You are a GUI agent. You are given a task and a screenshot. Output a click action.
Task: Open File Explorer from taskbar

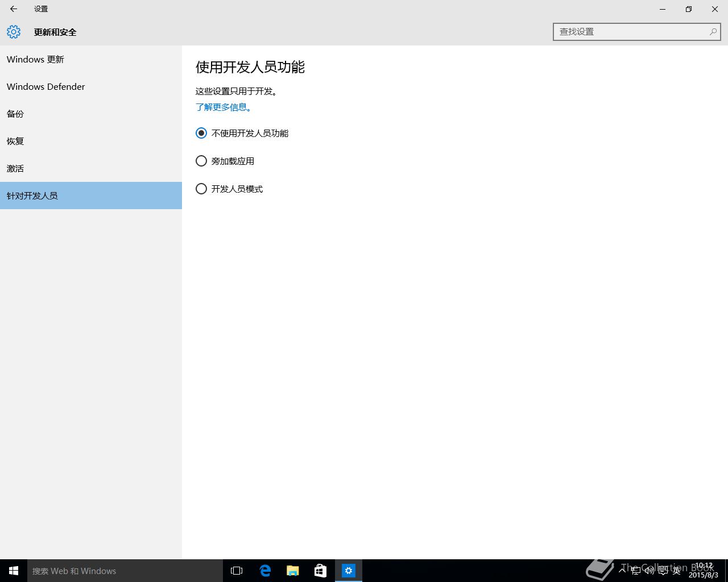click(293, 571)
